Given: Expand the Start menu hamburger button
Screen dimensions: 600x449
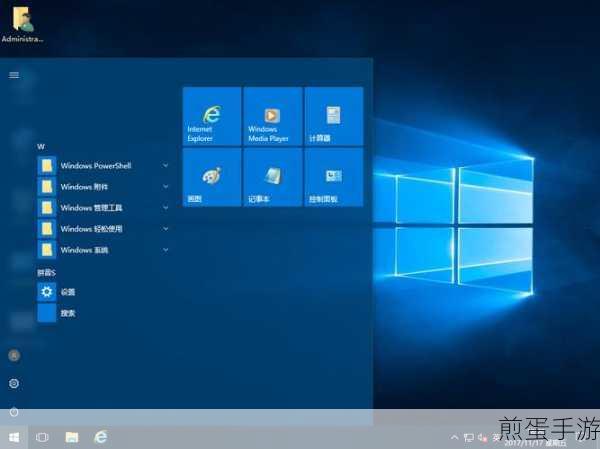Looking at the screenshot, I should 14,75.
